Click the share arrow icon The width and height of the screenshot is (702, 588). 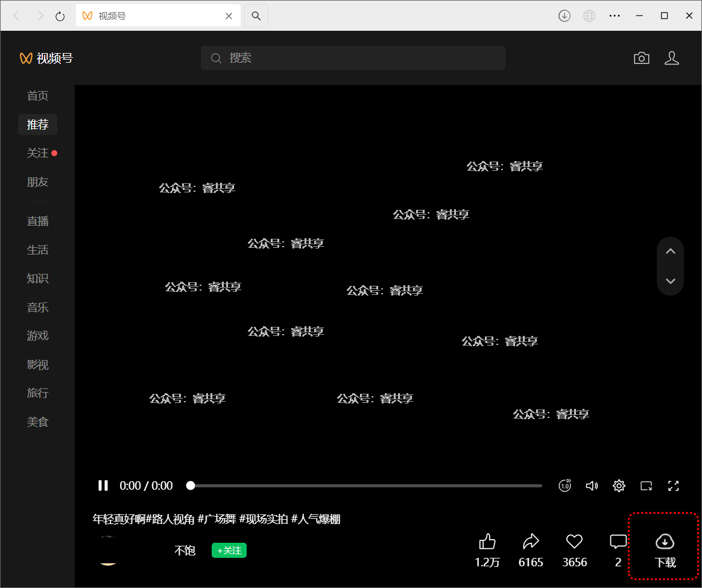pyautogui.click(x=531, y=542)
